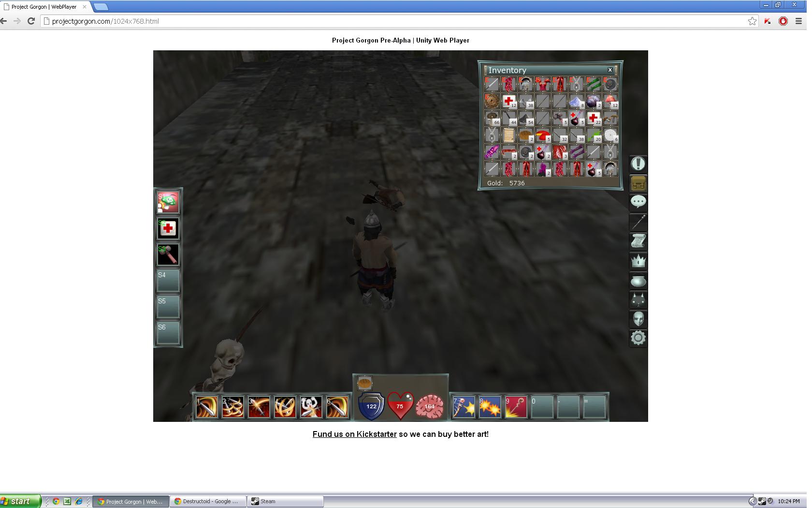Select the red mushroom stack of 12

(x=610, y=101)
